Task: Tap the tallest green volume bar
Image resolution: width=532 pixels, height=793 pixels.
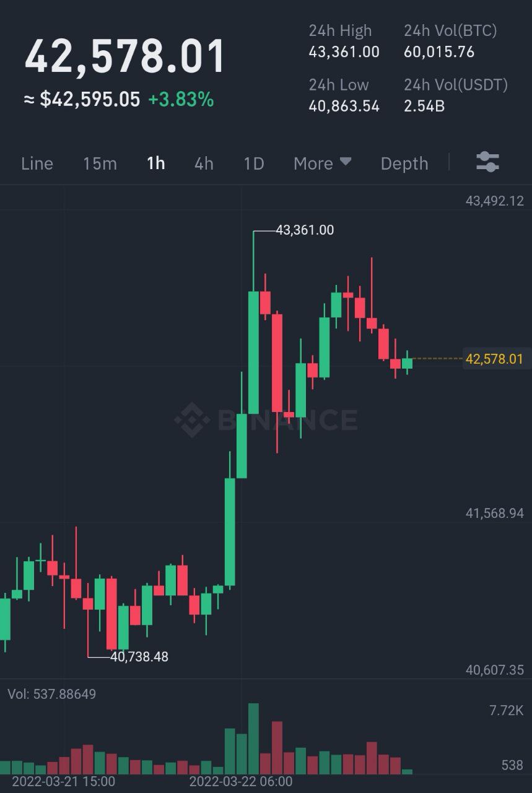Action: 253,738
